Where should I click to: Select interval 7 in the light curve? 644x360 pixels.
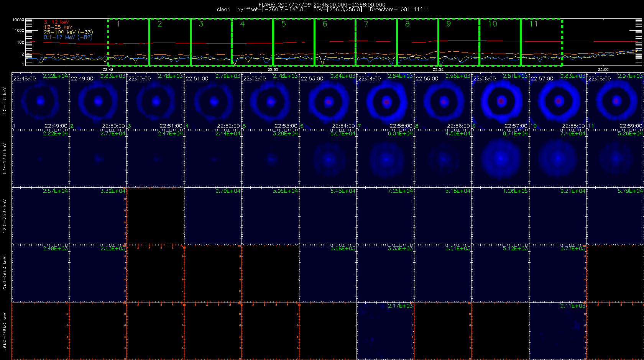point(376,42)
